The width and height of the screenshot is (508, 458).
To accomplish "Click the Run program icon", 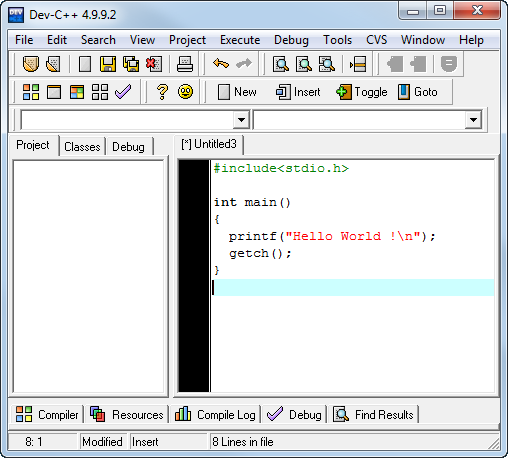I will point(54,92).
